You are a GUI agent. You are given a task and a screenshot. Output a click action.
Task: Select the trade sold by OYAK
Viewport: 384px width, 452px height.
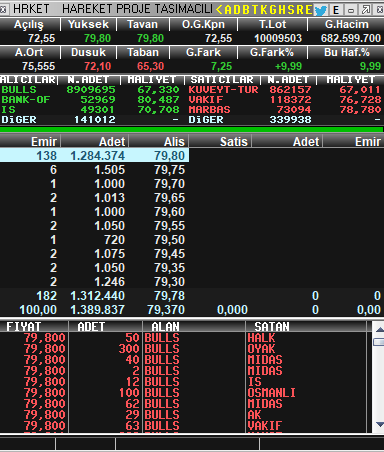tap(183, 349)
